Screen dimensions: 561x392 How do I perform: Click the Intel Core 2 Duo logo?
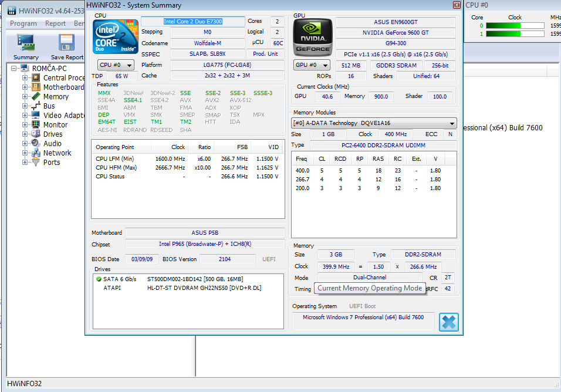(116, 36)
